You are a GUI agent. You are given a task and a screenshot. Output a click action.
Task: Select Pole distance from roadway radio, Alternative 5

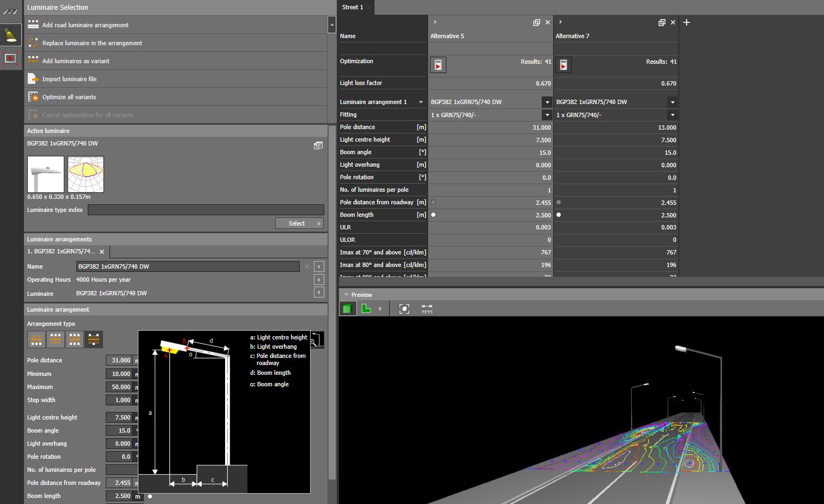pyautogui.click(x=433, y=202)
